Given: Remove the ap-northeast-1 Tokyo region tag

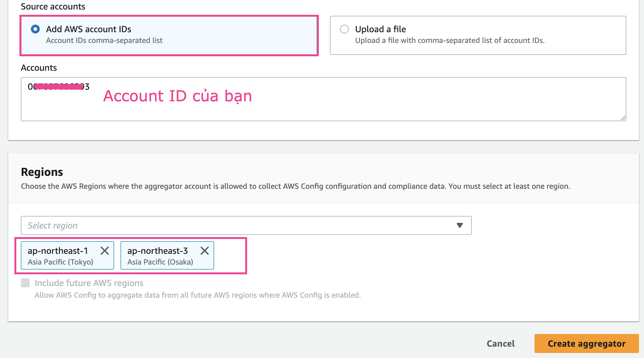Looking at the screenshot, I should click(x=105, y=251).
